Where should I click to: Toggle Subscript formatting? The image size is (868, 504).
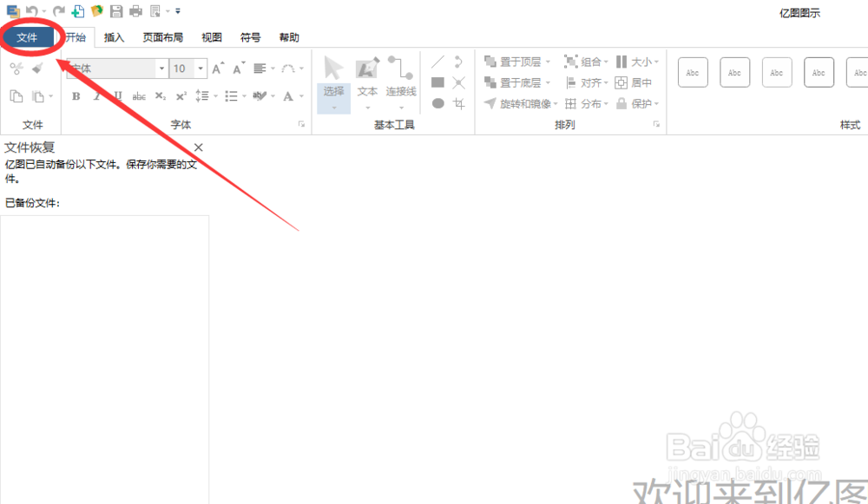click(x=160, y=96)
